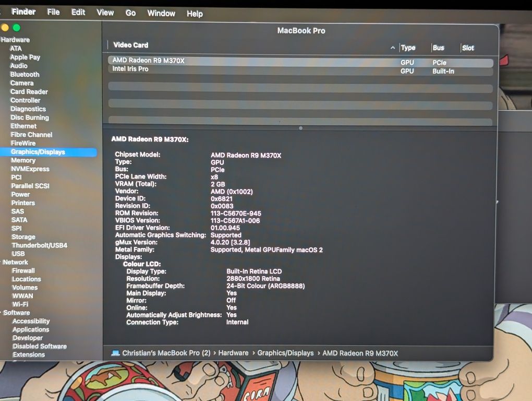The height and width of the screenshot is (401, 532).
Task: Sort by the Bus column header
Action: click(438, 48)
